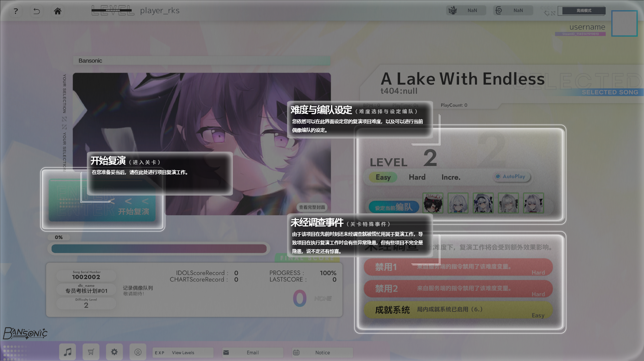Switch to the Hard difficulty tab
The width and height of the screenshot is (644, 361).
417,177
